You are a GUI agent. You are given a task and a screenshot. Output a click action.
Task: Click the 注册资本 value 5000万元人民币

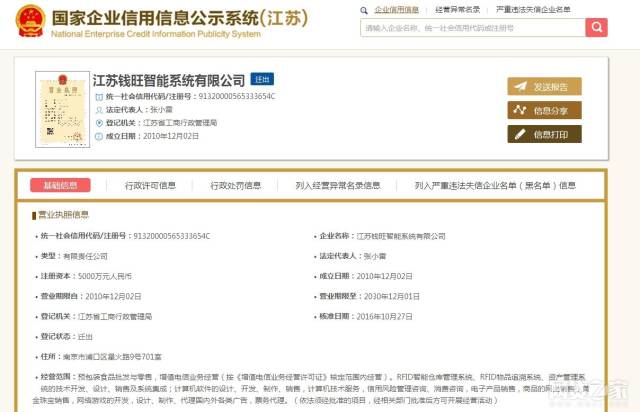click(x=105, y=276)
